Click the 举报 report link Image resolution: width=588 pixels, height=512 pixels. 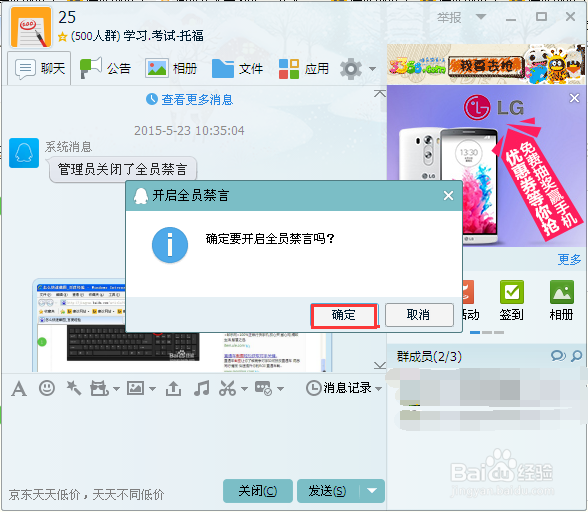click(449, 17)
